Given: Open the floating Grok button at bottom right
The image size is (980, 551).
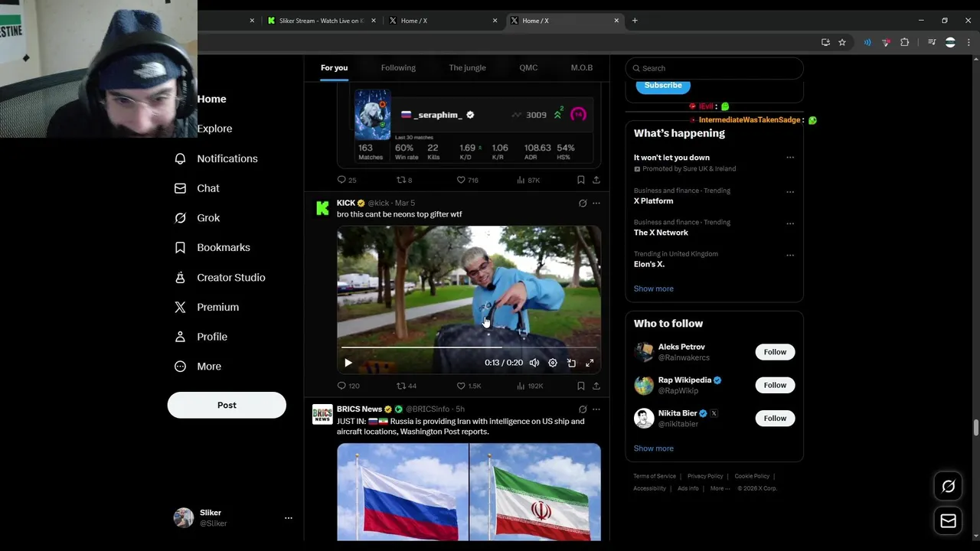Looking at the screenshot, I should point(948,487).
